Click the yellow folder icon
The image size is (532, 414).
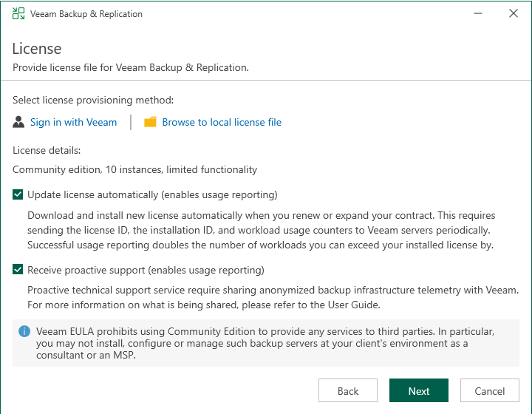[x=150, y=122]
